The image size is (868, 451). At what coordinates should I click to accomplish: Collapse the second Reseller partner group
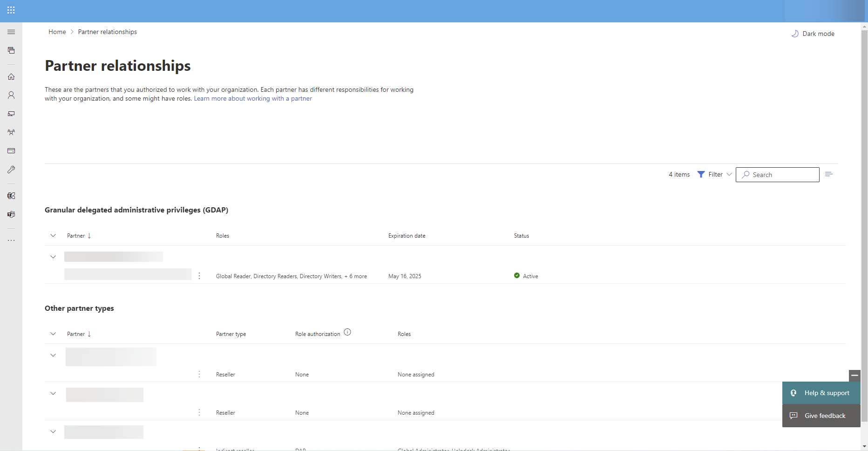[x=53, y=393]
